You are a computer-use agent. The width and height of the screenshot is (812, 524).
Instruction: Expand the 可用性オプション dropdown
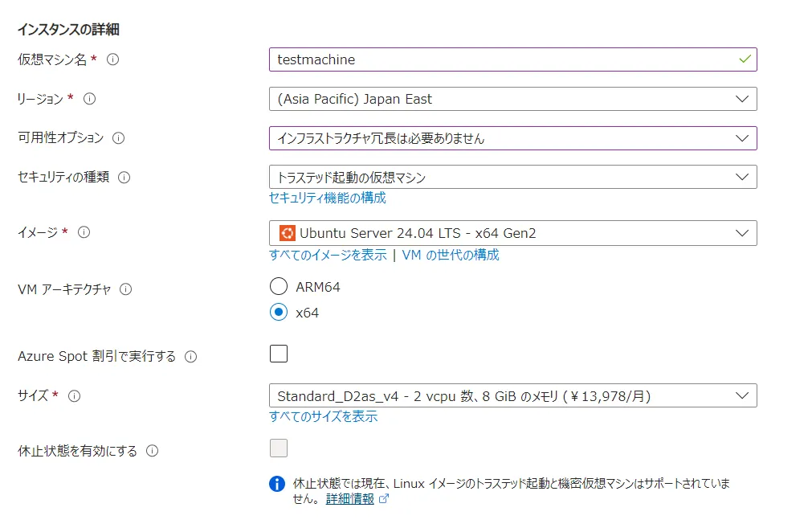[512, 138]
